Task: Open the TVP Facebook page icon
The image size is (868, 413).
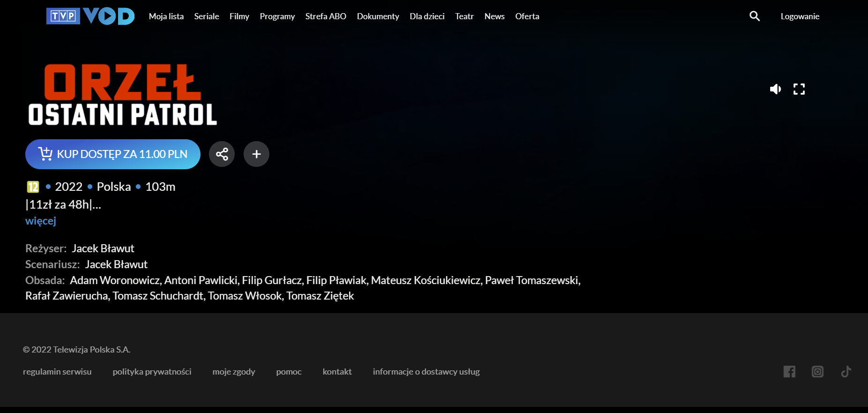Action: pyautogui.click(x=789, y=372)
